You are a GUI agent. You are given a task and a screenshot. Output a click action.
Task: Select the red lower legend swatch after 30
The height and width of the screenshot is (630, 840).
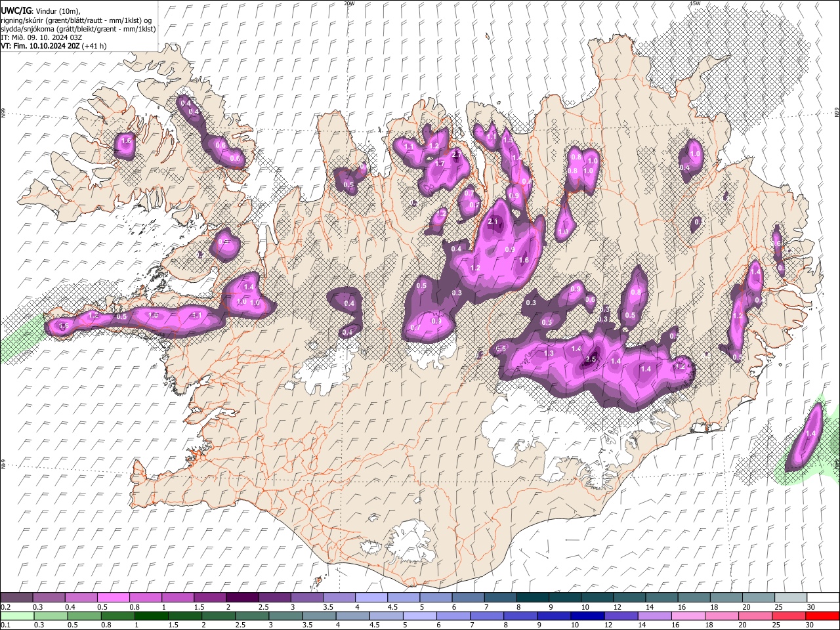[x=823, y=616]
